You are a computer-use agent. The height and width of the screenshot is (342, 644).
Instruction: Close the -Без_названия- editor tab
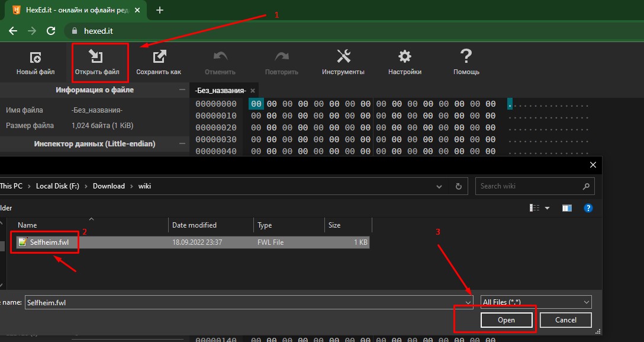tap(253, 91)
